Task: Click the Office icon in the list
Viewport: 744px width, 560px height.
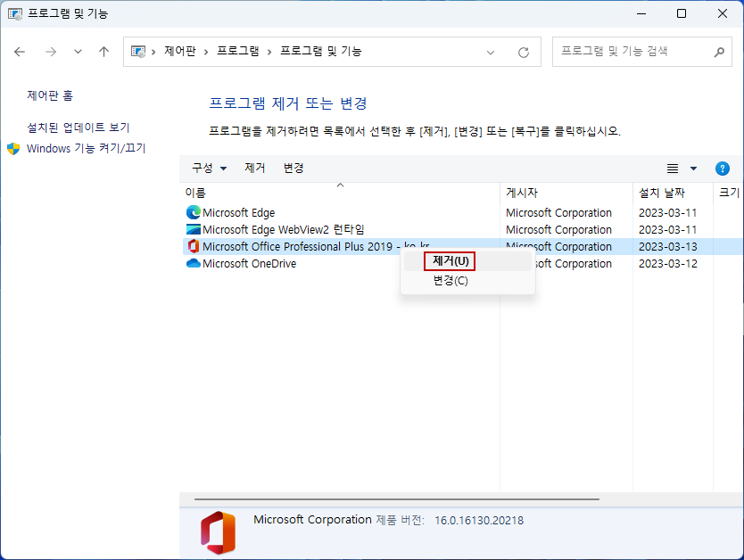Action: 193,246
